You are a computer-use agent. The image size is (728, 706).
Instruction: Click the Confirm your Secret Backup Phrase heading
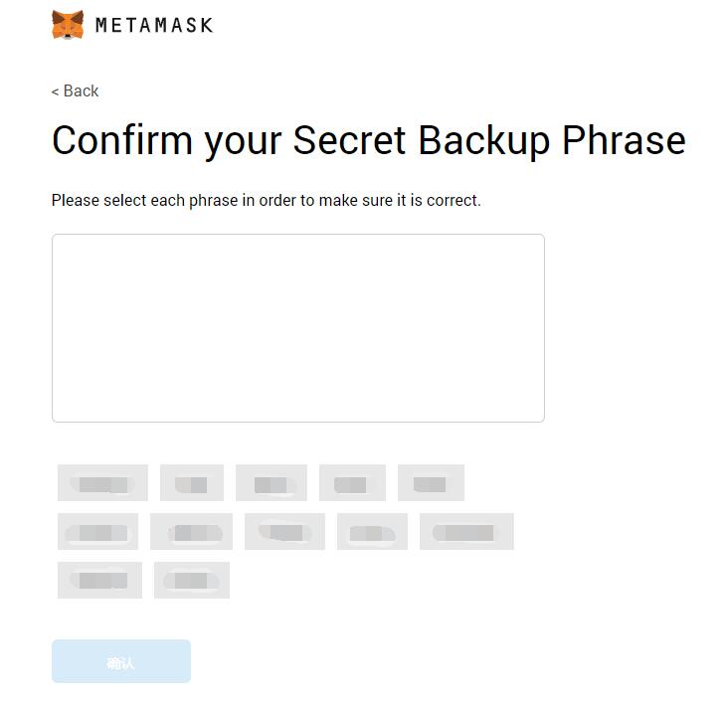[368, 140]
